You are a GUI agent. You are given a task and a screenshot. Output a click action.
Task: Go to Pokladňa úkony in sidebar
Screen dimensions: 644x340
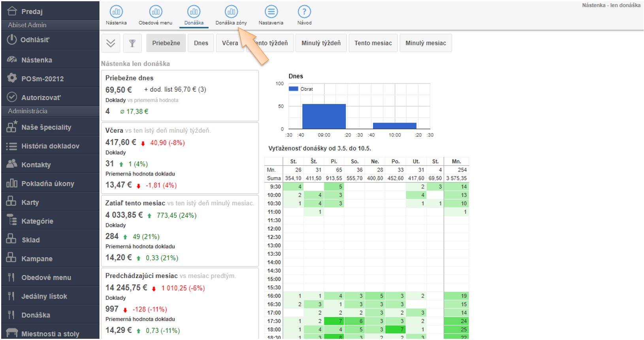pyautogui.click(x=47, y=184)
